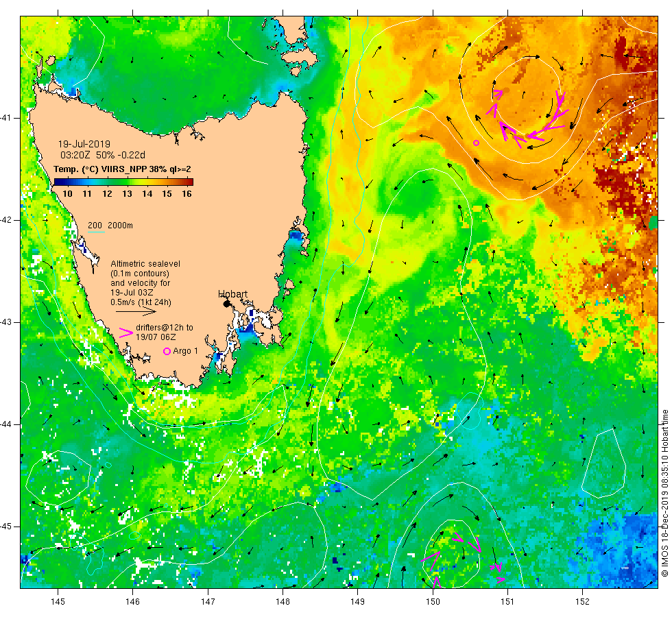Viewport: 672px width, 617px height.
Task: Click the 'Hobart' city label
Action: click(232, 294)
